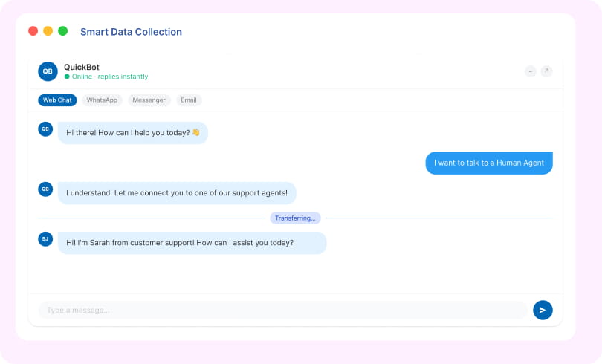Open the Email channel tab
602x364 pixels.
[189, 100]
